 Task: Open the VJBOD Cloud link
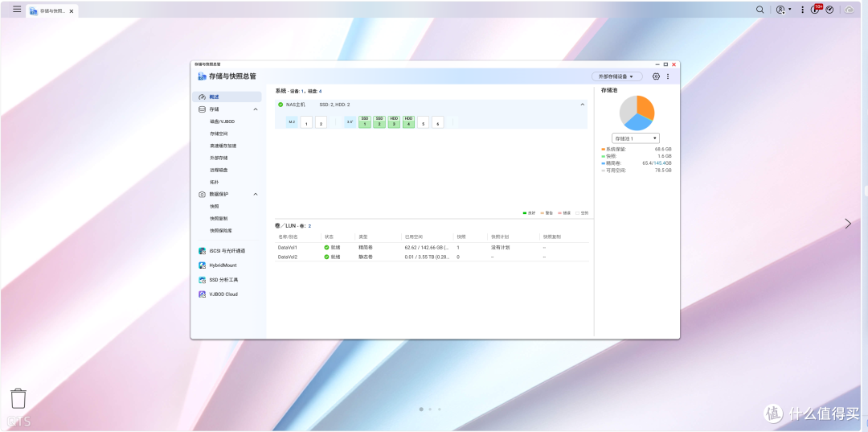pyautogui.click(x=223, y=294)
